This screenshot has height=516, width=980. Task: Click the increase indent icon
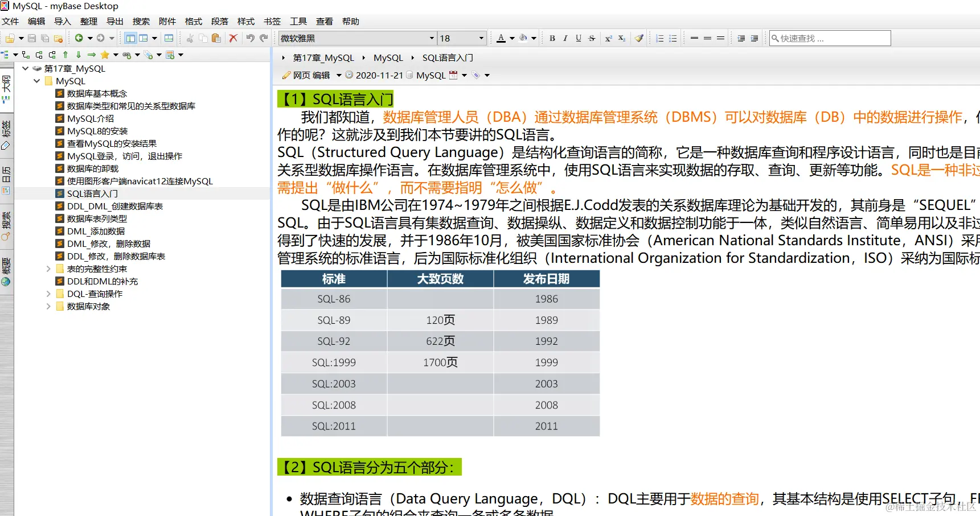point(755,38)
